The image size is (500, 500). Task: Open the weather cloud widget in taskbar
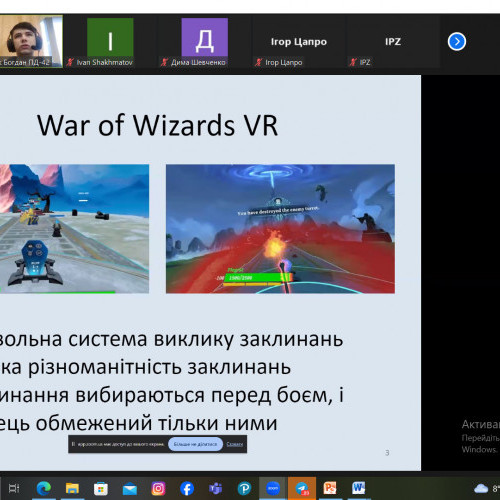click(481, 489)
